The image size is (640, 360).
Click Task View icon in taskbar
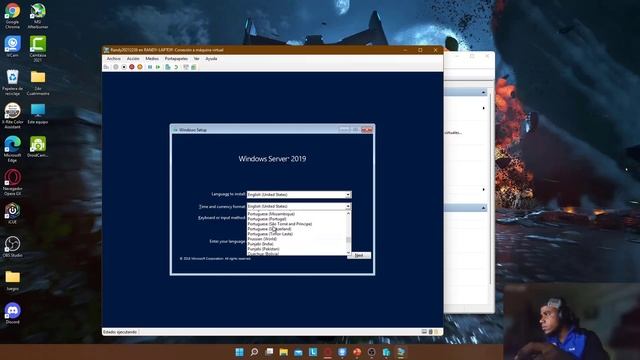269,352
